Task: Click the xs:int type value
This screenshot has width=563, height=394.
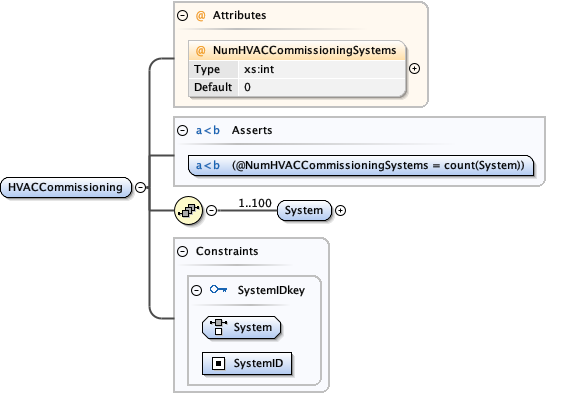Action: pyautogui.click(x=259, y=69)
